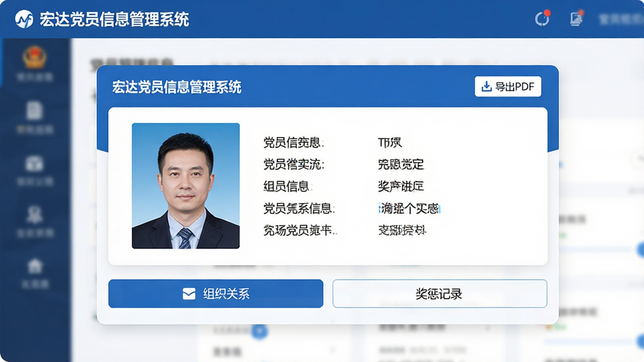The height and width of the screenshot is (362, 644).
Task: Click the header title 宏达党员信息管理系统
Action: point(114,19)
